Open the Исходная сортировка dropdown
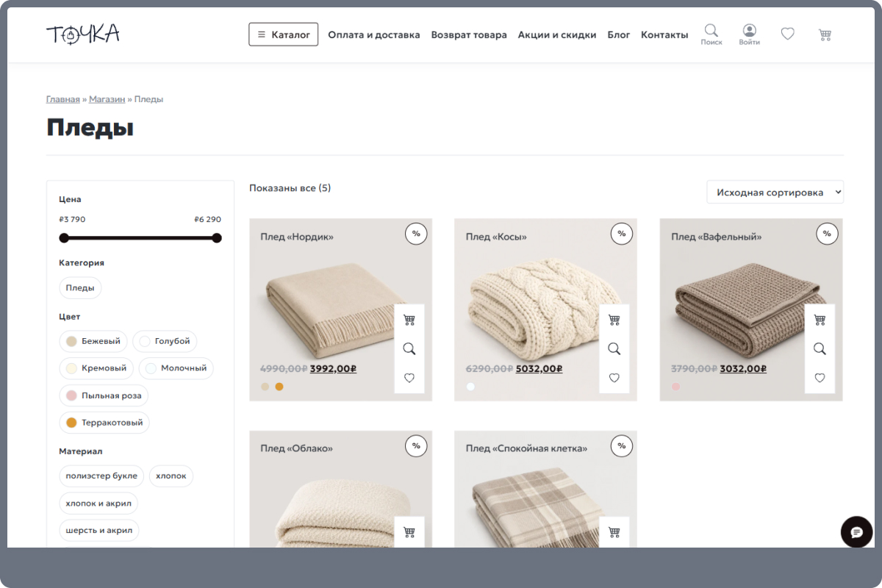 [775, 193]
